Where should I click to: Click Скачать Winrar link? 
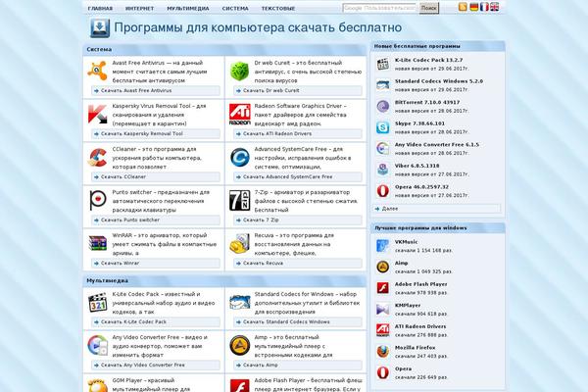(x=155, y=264)
